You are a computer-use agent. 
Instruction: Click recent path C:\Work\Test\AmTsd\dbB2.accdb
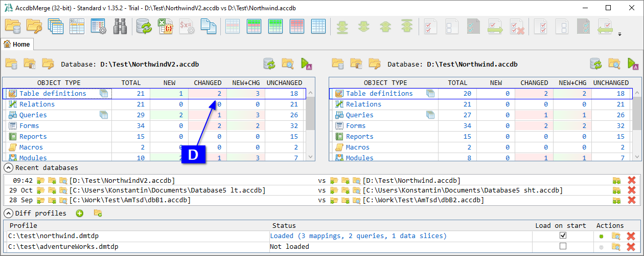pos(423,200)
